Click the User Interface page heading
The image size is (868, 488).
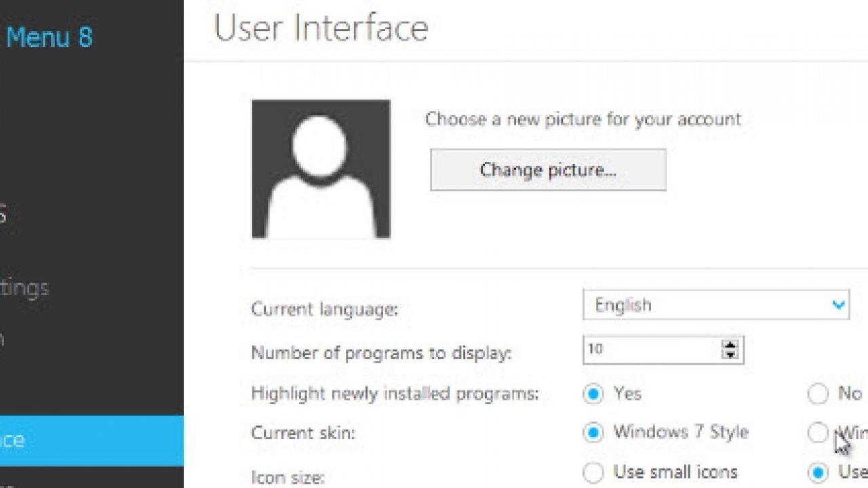pyautogui.click(x=321, y=28)
